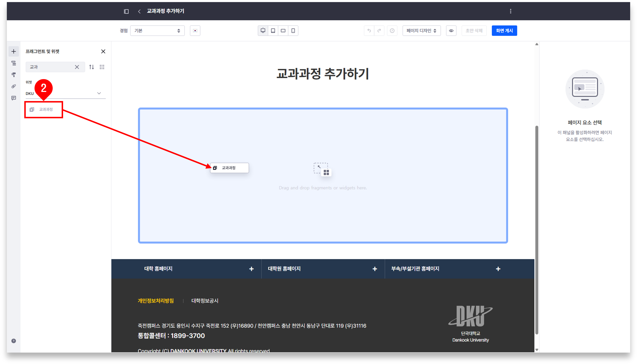The height and width of the screenshot is (364, 637).
Task: Click the 화면 게시 publish button
Action: pyautogui.click(x=504, y=31)
